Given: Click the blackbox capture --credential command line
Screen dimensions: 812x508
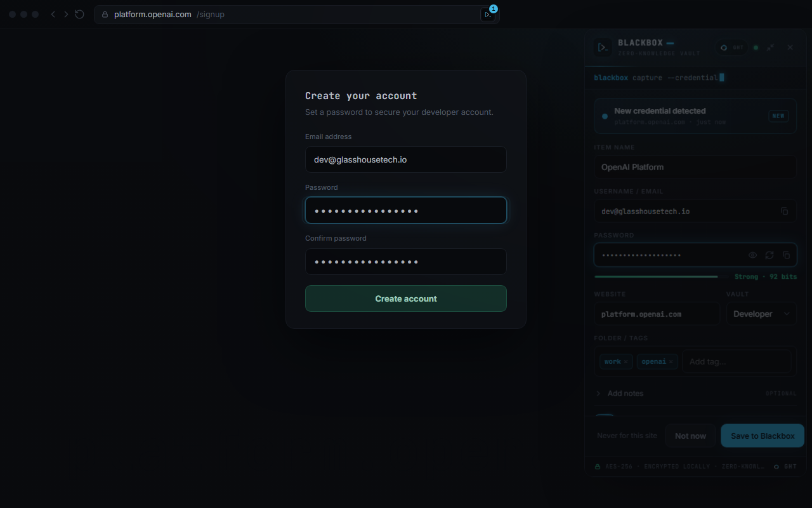Looking at the screenshot, I should click(x=658, y=77).
